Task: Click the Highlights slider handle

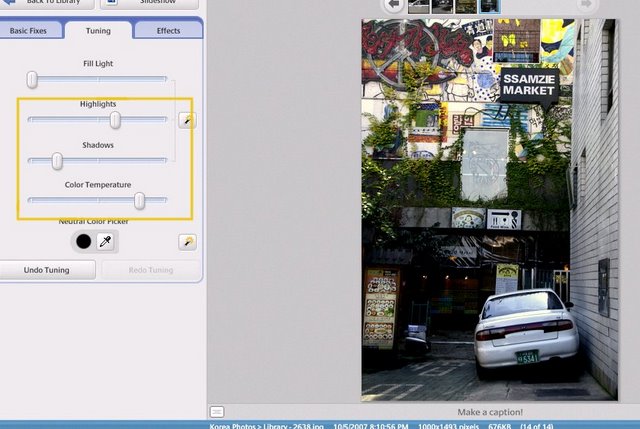Action: 115,120
